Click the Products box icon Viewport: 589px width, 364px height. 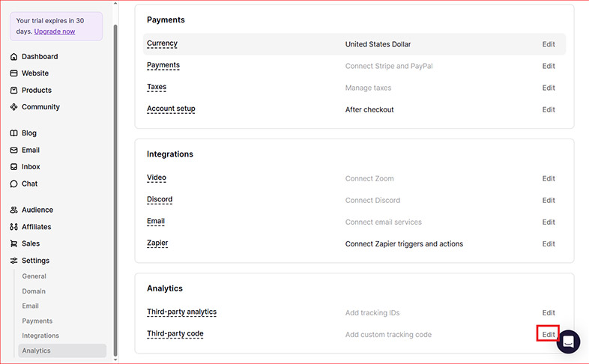14,91
